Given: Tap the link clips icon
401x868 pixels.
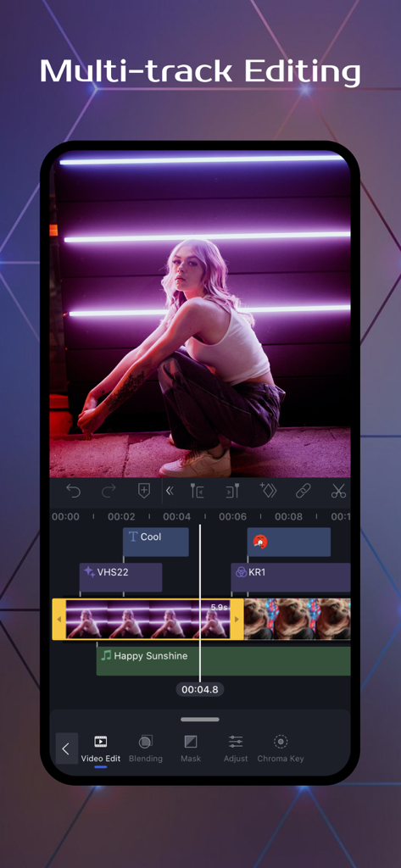Looking at the screenshot, I should coord(303,491).
